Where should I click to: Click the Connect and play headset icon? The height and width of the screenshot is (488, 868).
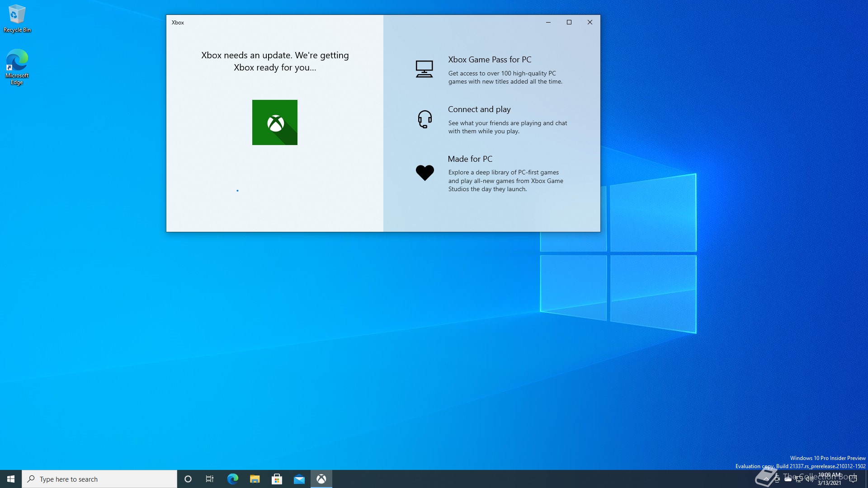click(x=425, y=119)
